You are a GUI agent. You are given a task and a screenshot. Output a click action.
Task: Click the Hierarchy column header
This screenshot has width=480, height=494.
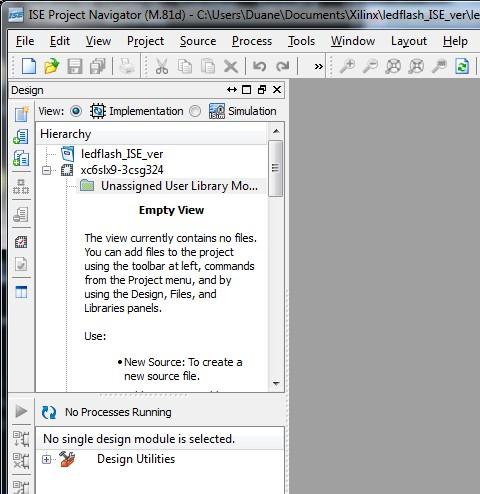pyautogui.click(x=151, y=134)
